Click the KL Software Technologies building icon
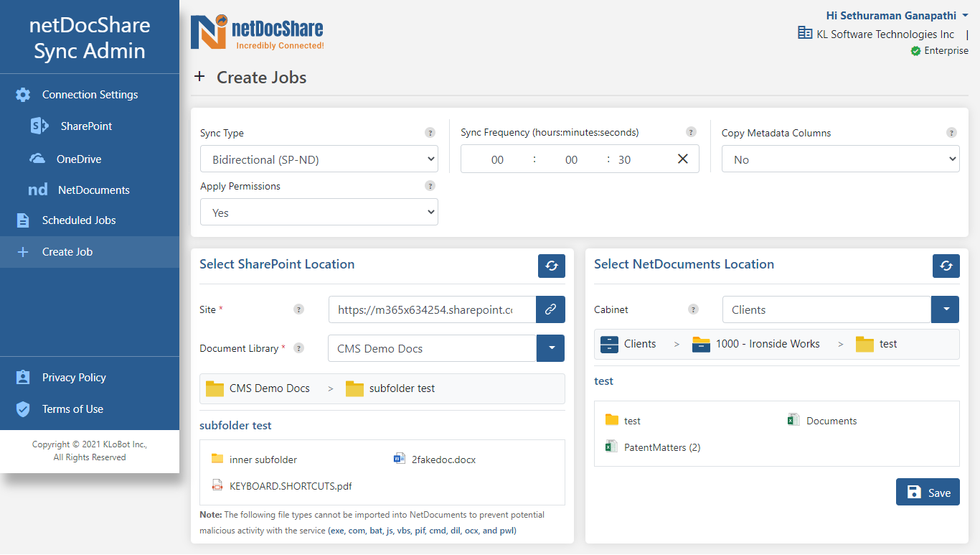The width and height of the screenshot is (980, 555). (805, 33)
